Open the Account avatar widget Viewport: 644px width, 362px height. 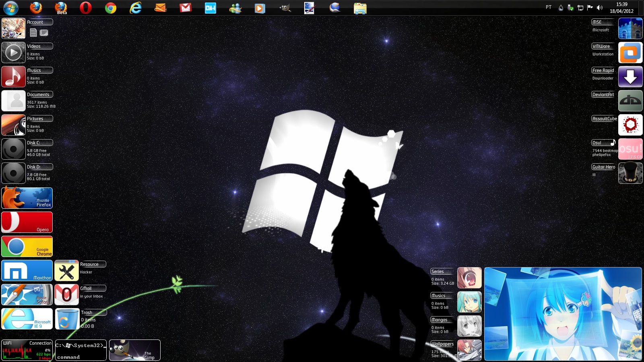click(13, 28)
